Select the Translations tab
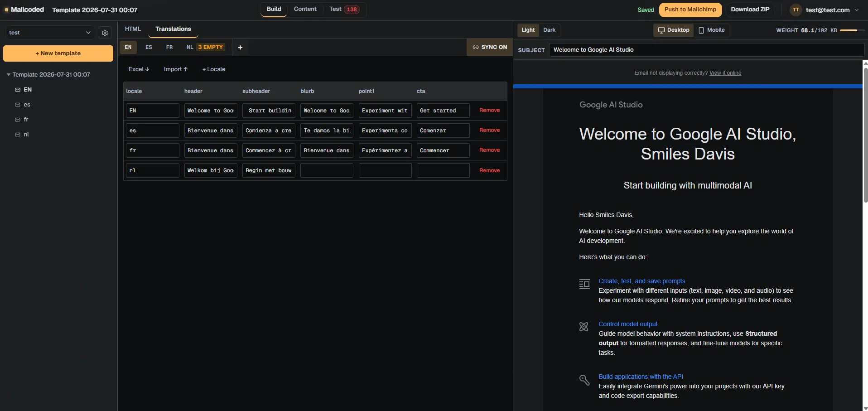The image size is (868, 411). (173, 29)
